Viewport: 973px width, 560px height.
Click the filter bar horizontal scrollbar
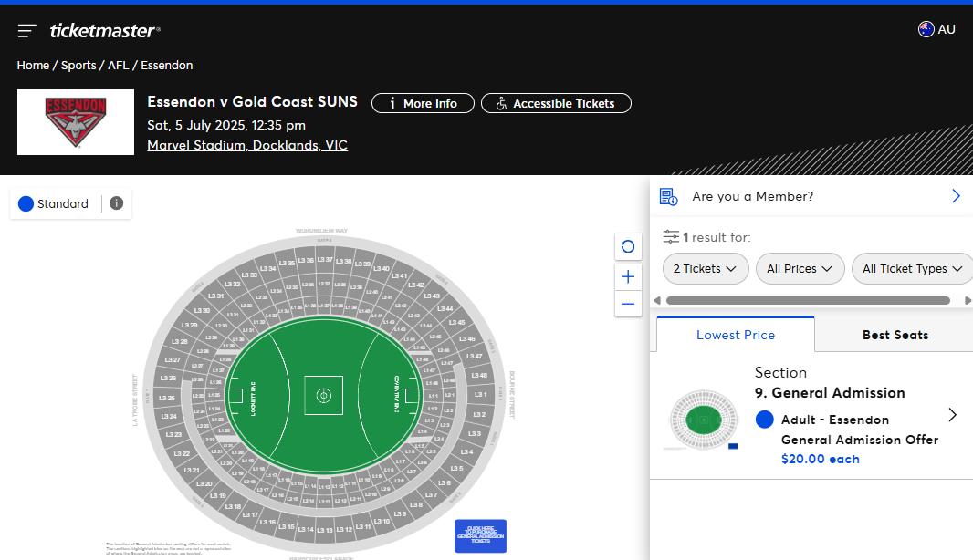coord(808,301)
